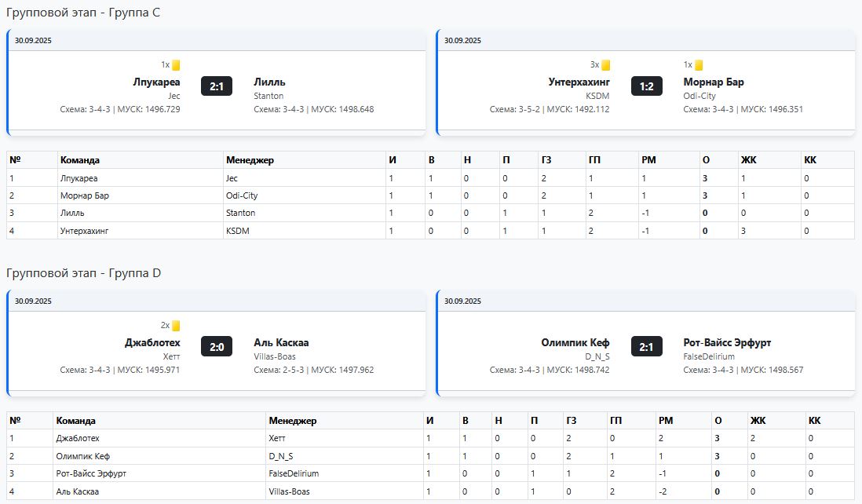The width and height of the screenshot is (862, 504).
Task: Open 2:1 score of Олимпик Кеф match
Action: coord(646,346)
